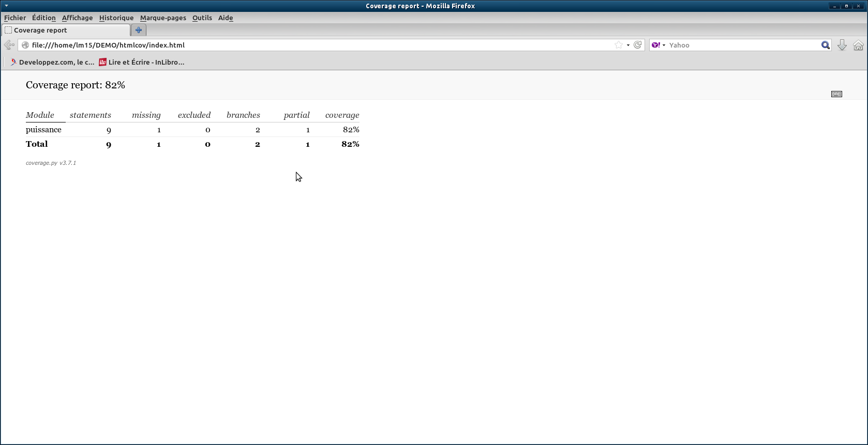Bookmark this page with the star icon

[x=619, y=45]
